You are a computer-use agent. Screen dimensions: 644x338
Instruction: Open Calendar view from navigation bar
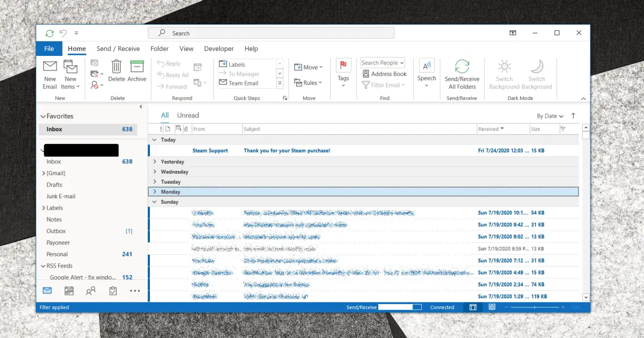[x=69, y=291]
